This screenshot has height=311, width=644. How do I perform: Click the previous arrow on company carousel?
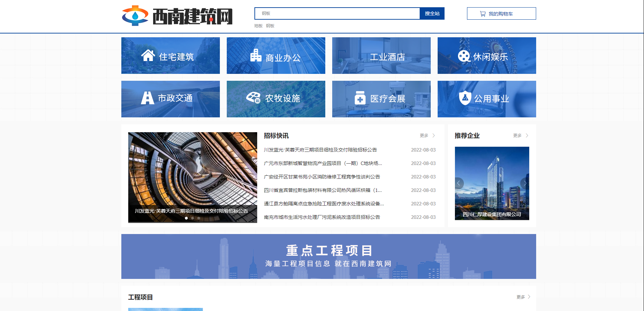(x=459, y=183)
